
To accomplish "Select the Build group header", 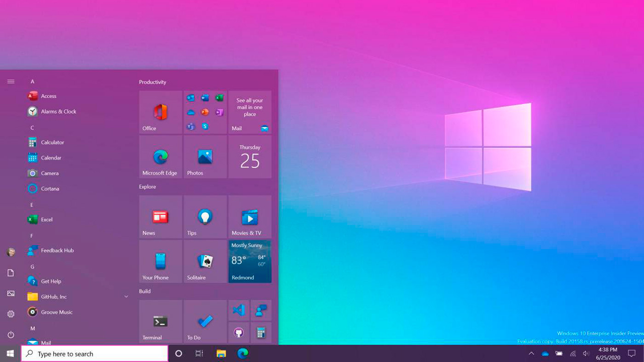I will click(x=145, y=291).
